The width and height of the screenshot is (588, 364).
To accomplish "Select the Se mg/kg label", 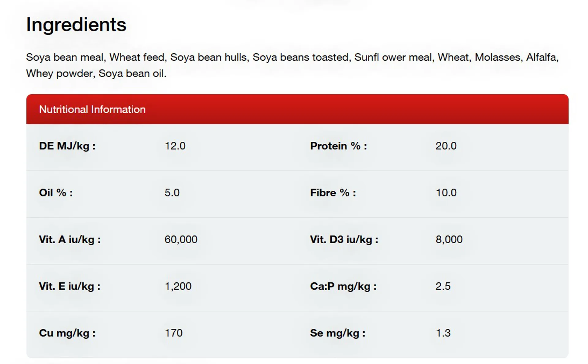I will tap(337, 333).
